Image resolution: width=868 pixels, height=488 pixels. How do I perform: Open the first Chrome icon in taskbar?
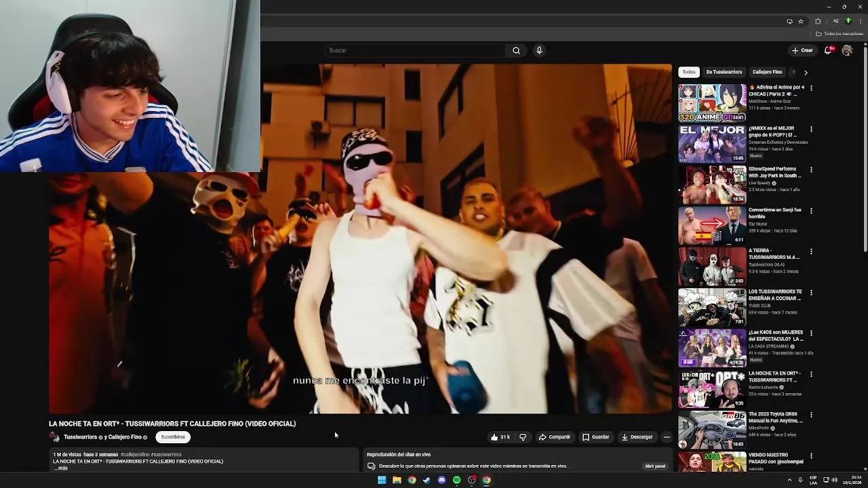coord(412,480)
